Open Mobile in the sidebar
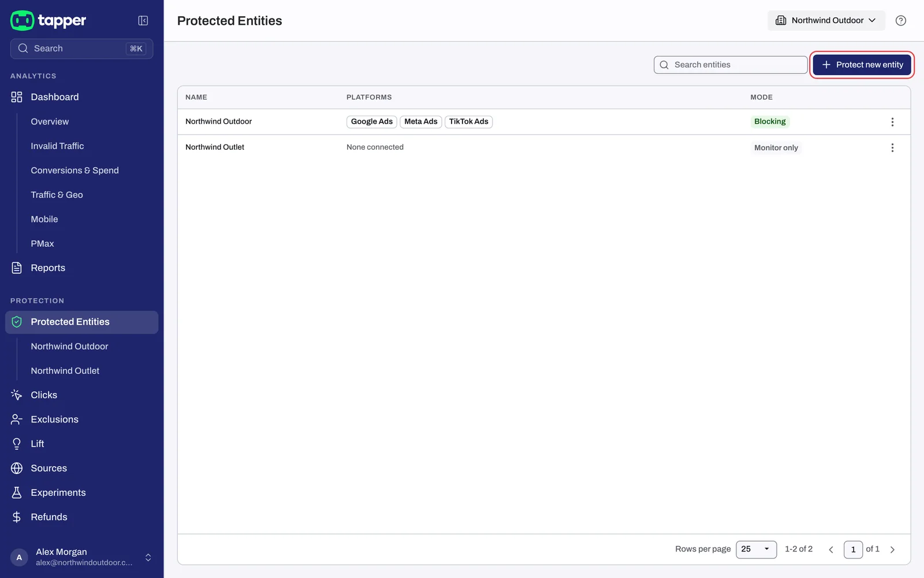 [44, 219]
